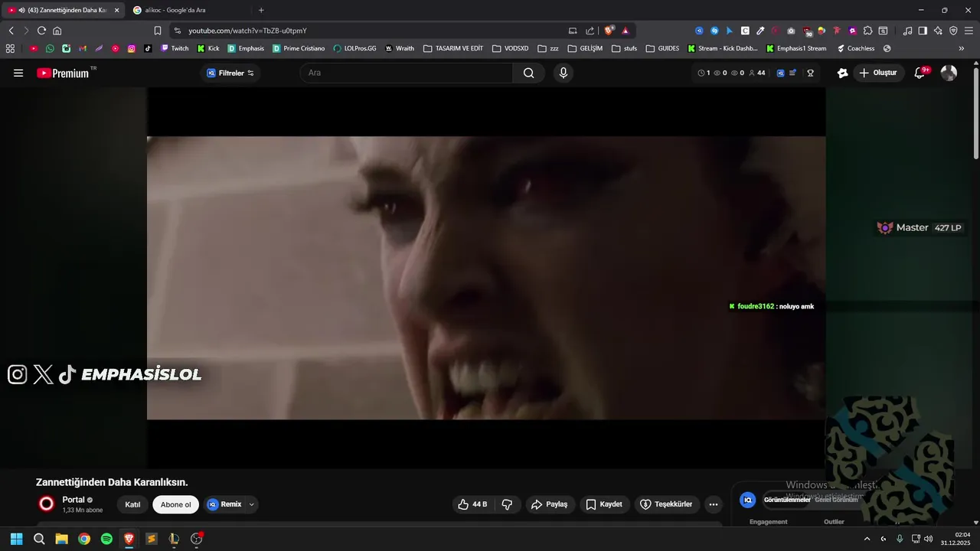Open the Portal channel avatar
This screenshot has height=551, width=980.
(x=47, y=504)
